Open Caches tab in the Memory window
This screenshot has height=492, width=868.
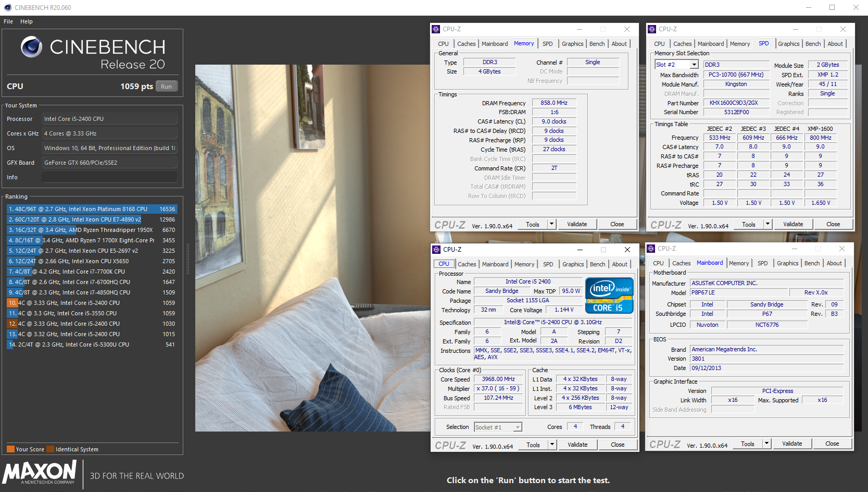[x=466, y=44]
